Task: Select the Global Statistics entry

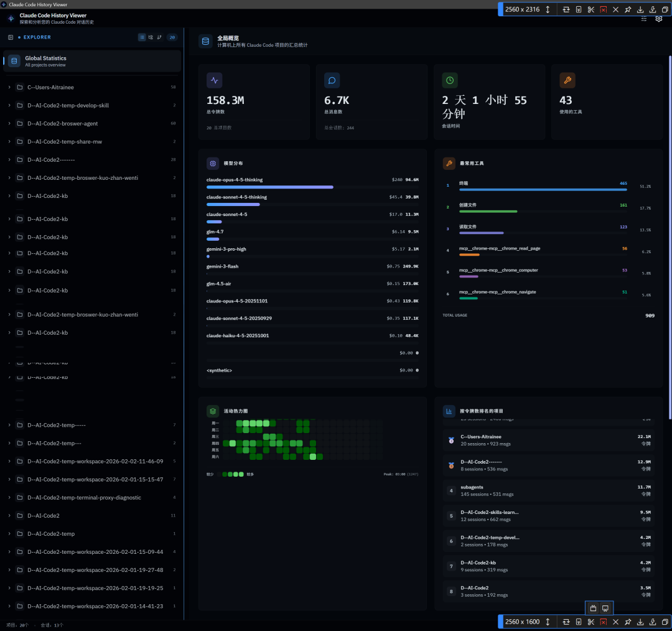Action: click(x=91, y=61)
